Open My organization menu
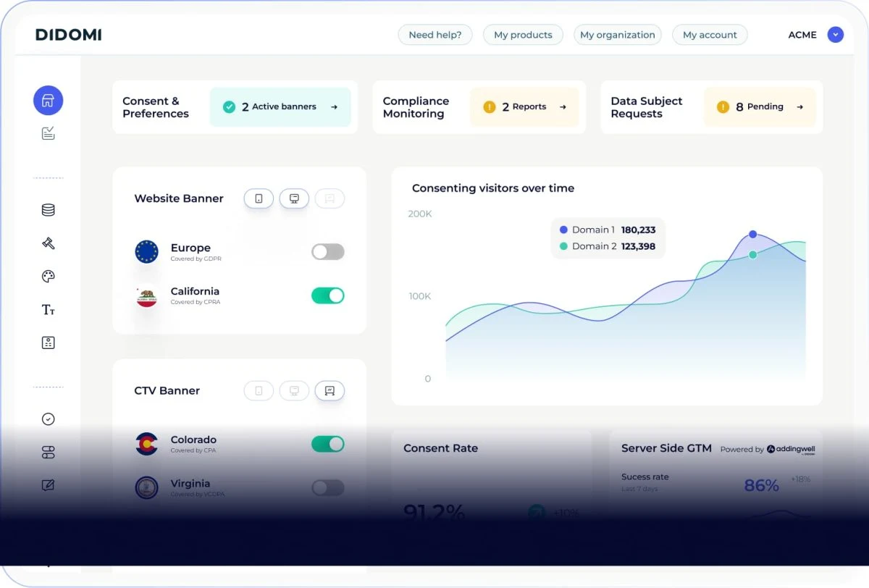This screenshot has height=588, width=869. 618,35
